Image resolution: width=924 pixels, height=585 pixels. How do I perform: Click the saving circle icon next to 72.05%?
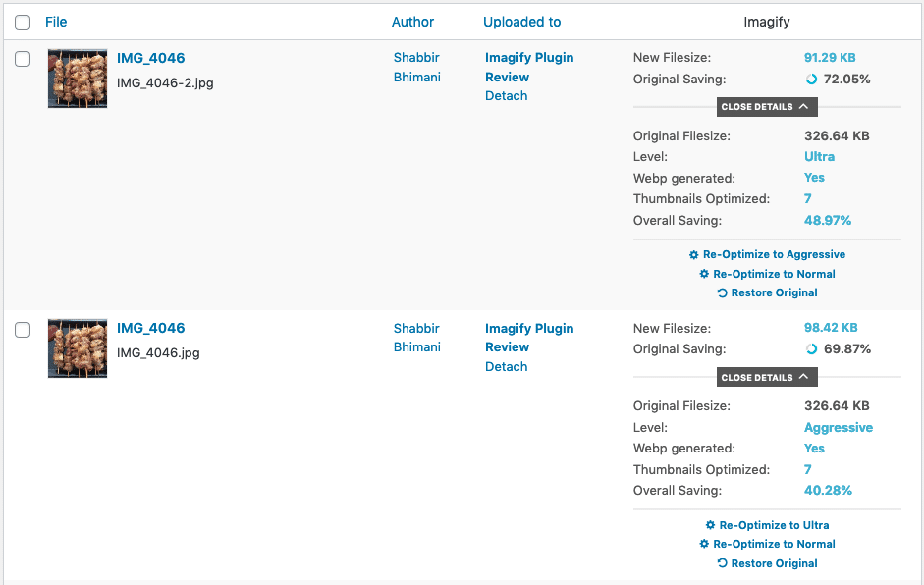pos(811,79)
